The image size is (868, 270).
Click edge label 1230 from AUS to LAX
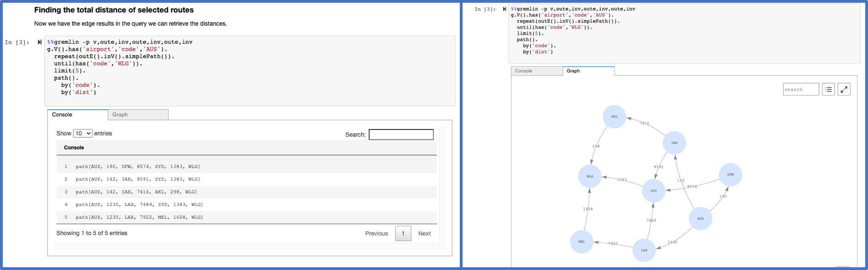coord(672,242)
